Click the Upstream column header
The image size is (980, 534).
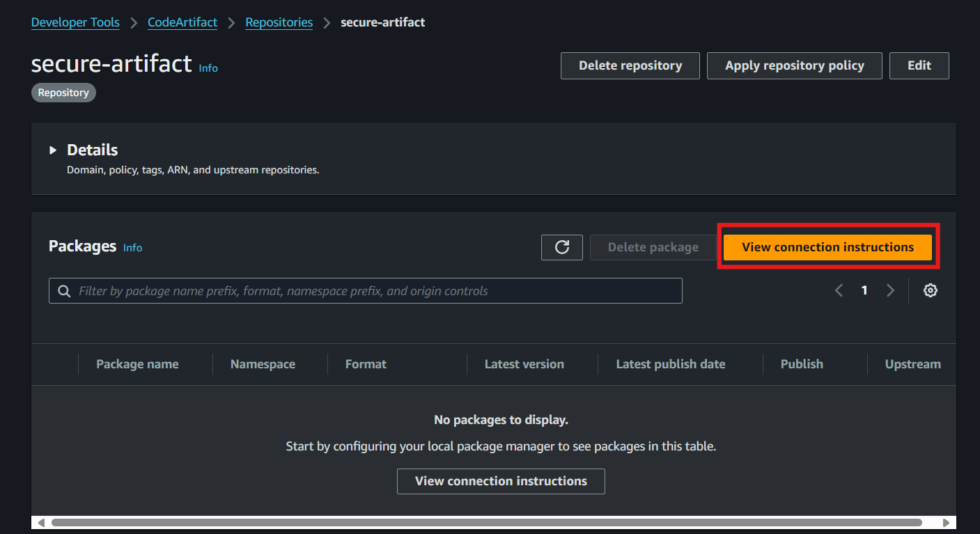click(912, 364)
